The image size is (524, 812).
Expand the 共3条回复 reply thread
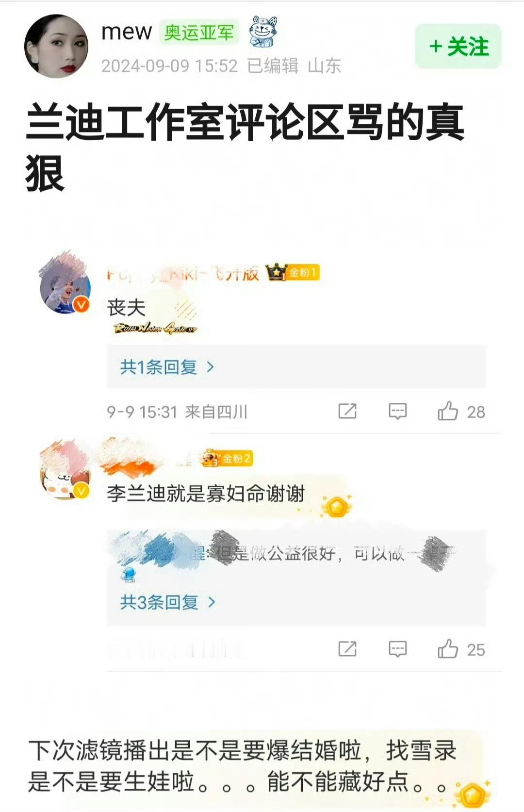pos(167,602)
